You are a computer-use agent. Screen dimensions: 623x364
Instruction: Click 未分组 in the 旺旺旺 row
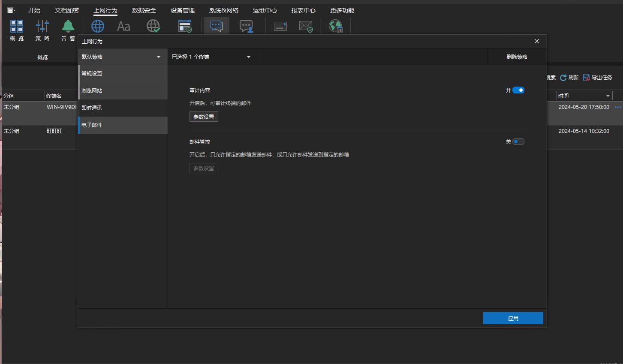click(x=12, y=131)
